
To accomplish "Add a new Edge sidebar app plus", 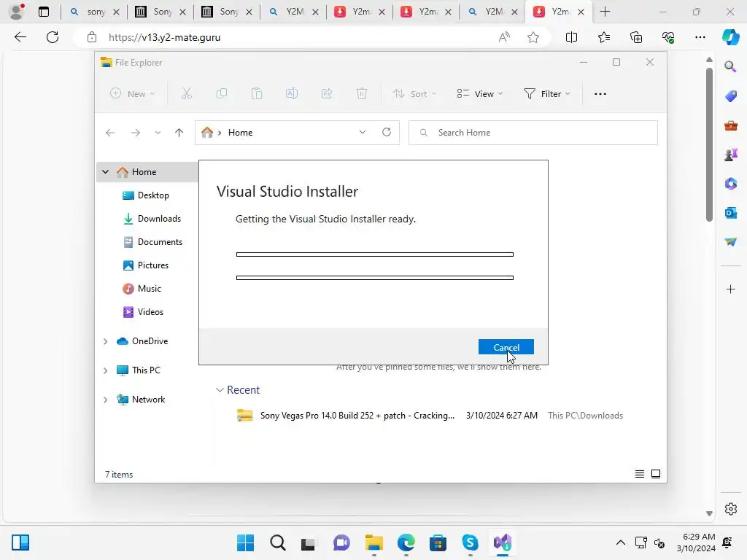I will [x=730, y=289].
